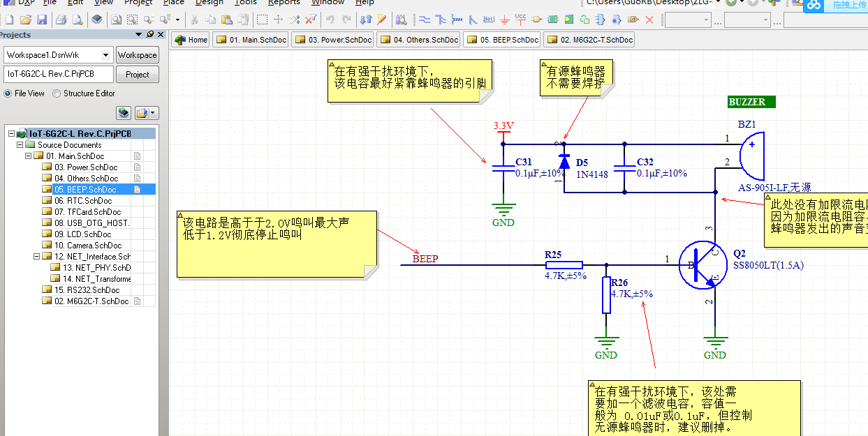Viewport: 868px width, 436px height.
Task: Select 15. RS232.SchDoc in the tree
Action: pyautogui.click(x=87, y=290)
